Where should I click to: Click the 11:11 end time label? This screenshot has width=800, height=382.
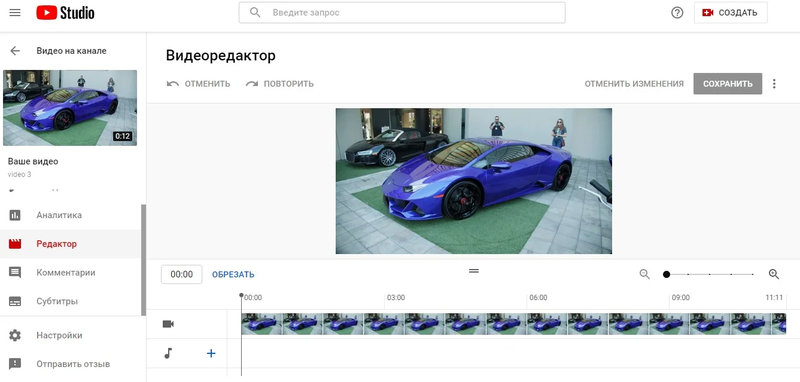click(774, 297)
